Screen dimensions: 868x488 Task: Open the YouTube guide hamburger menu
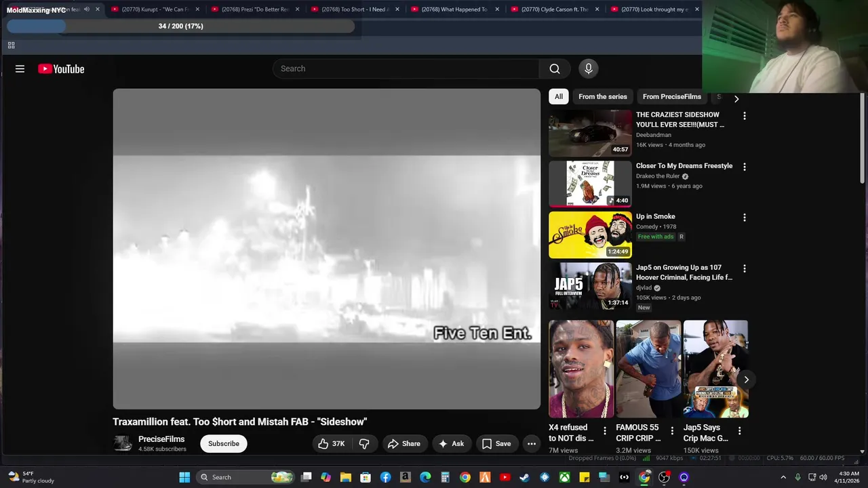(20, 68)
